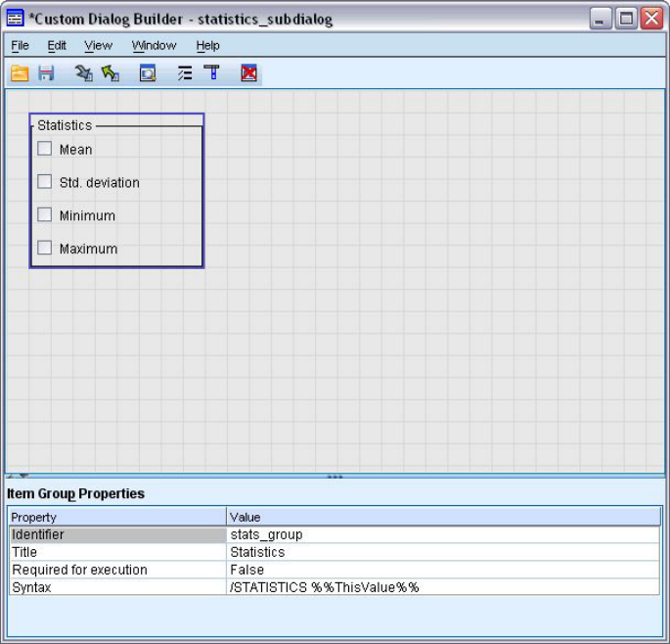Click the Save floppy disk icon
Viewport: 670px width, 644px height.
[46, 73]
